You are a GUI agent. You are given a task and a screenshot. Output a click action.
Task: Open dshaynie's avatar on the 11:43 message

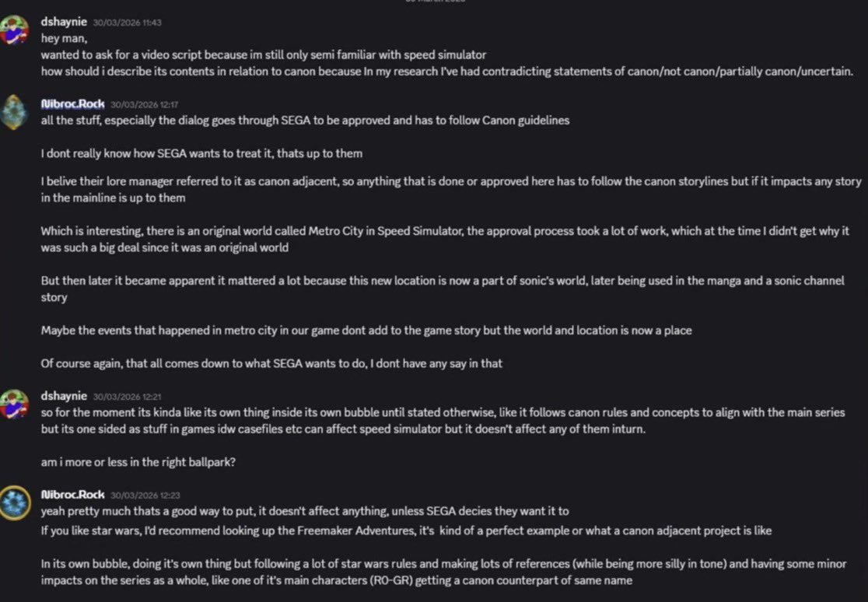click(15, 30)
